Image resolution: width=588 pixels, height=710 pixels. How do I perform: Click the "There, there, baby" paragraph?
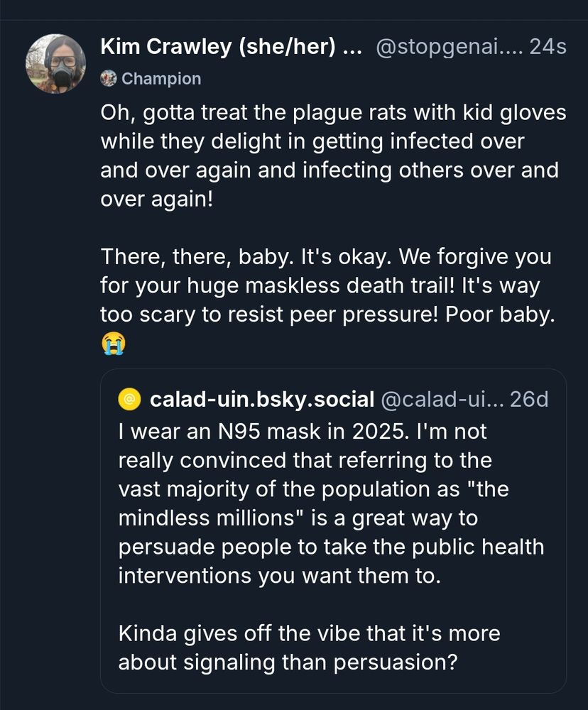pyautogui.click(x=326, y=285)
